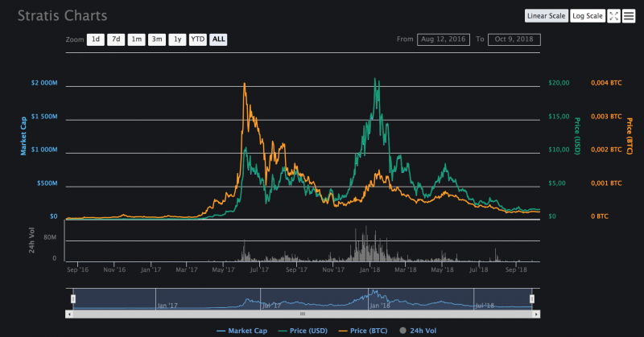644x337 pixels.
Task: Click the $5,00 price axis label
Action: (557, 183)
